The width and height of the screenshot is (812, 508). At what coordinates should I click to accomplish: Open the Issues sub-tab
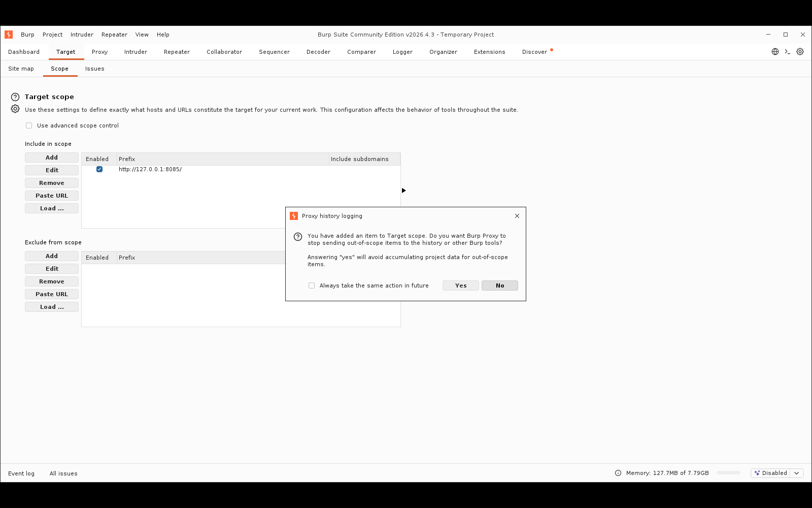[x=94, y=69]
